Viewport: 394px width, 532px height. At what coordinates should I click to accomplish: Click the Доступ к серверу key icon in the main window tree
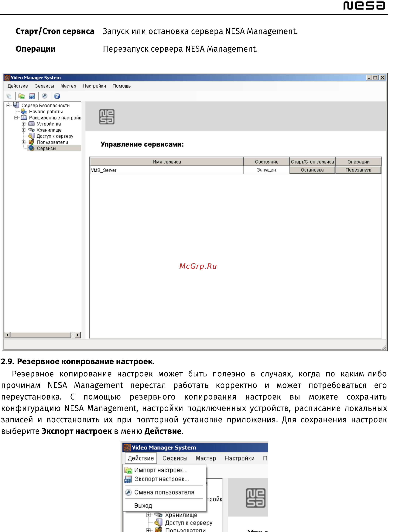click(32, 136)
